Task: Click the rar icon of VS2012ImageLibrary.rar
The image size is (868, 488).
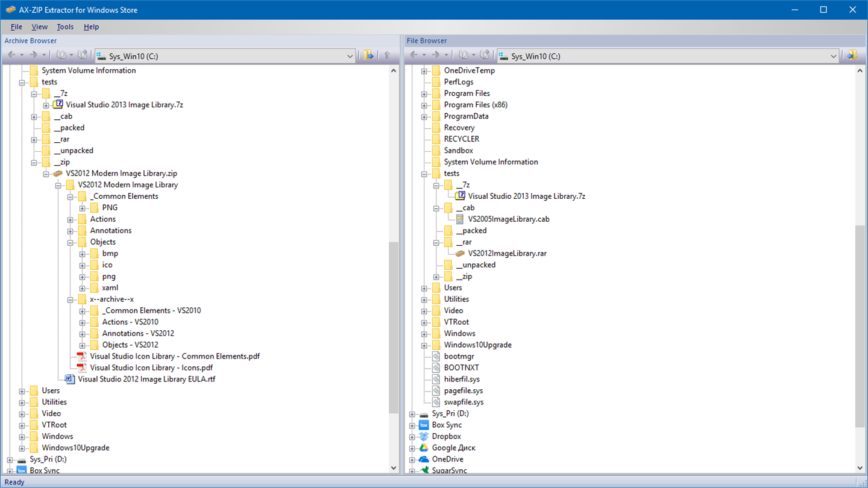Action: [x=460, y=254]
